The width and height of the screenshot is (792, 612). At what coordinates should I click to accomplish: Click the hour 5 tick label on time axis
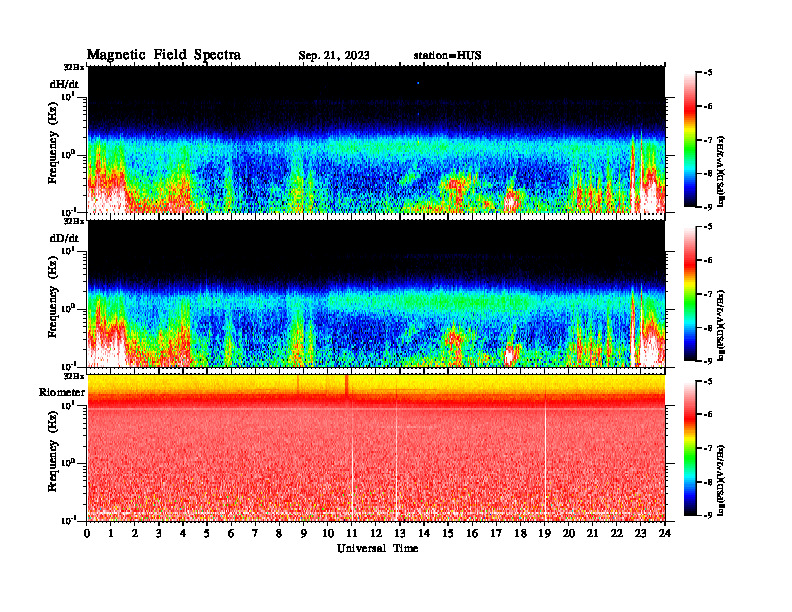coord(208,533)
